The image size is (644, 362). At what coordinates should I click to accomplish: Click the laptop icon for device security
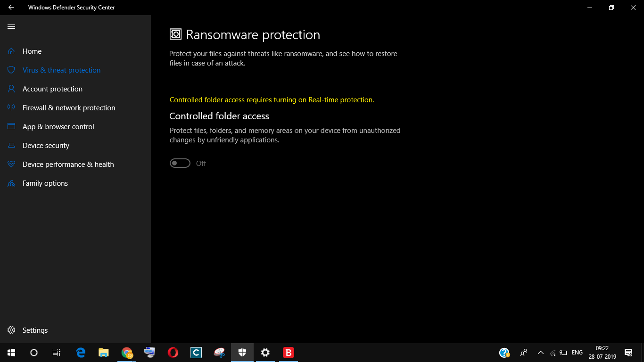click(x=11, y=146)
